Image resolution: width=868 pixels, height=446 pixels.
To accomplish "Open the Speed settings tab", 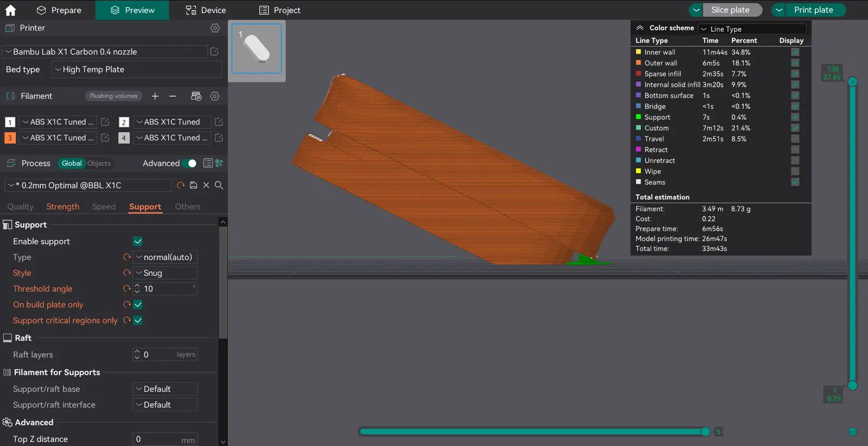I will tap(104, 206).
